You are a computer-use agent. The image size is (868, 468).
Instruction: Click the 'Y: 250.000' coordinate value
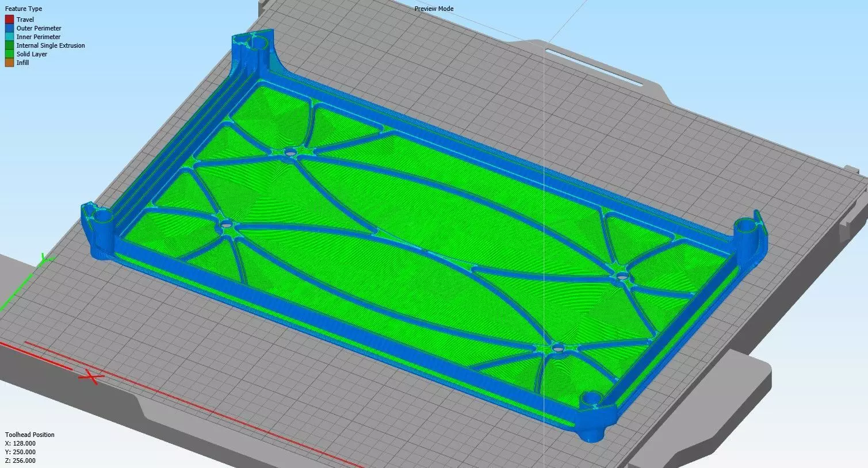[20, 452]
